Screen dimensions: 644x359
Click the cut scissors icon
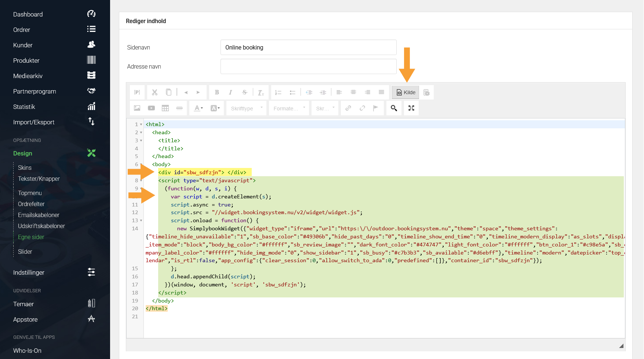tap(155, 92)
